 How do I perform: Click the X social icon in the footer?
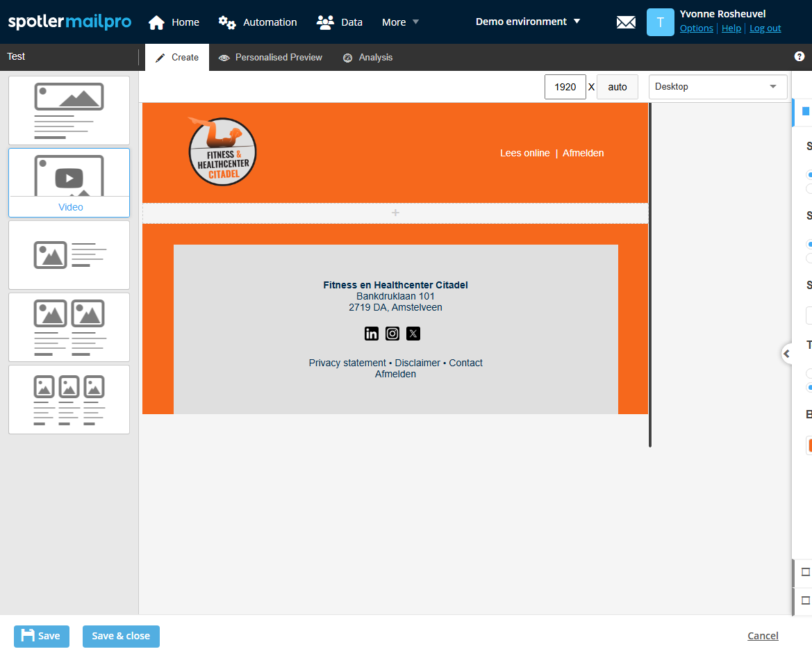point(413,334)
